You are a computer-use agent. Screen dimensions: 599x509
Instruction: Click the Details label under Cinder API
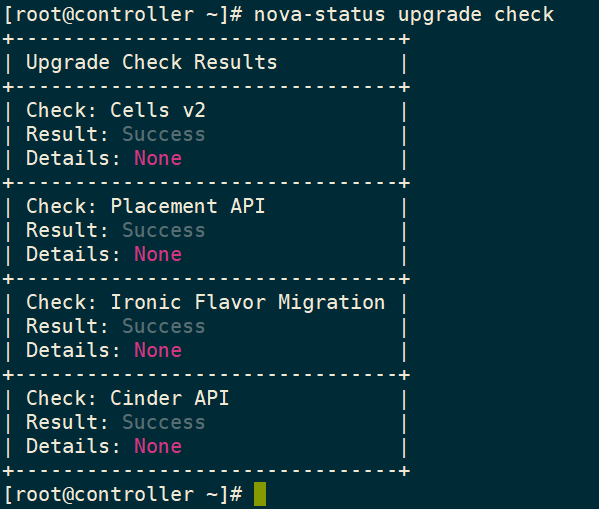(73, 446)
